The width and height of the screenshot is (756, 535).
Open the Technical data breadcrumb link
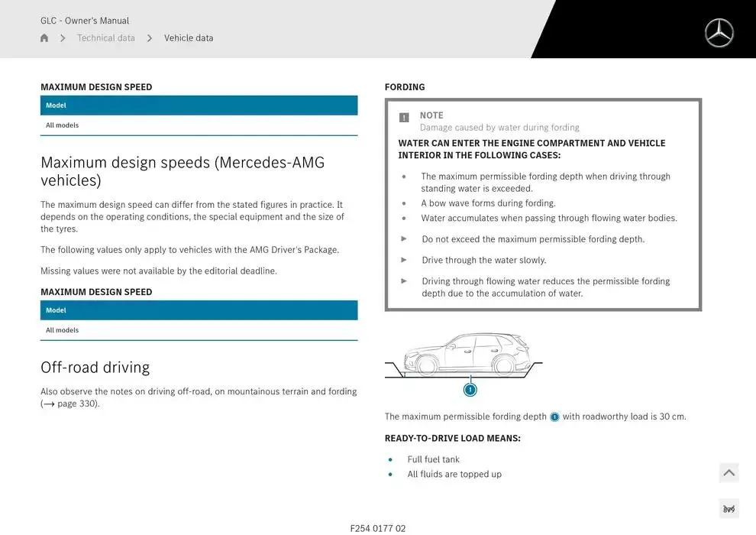coord(105,38)
